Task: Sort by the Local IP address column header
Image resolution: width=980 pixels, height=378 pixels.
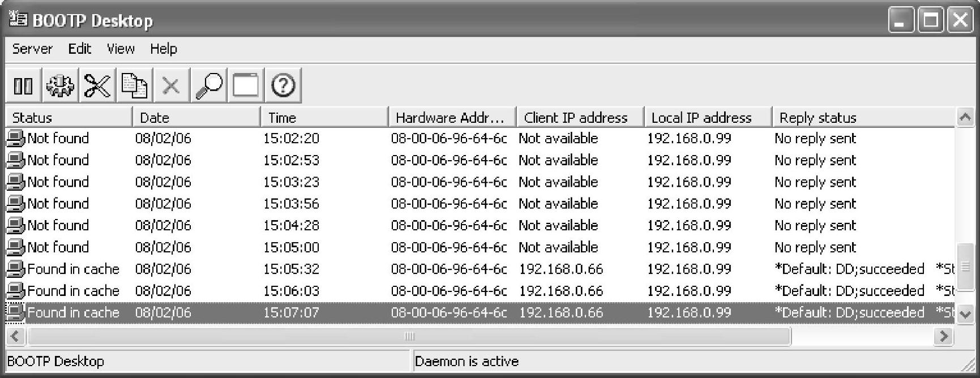Action: click(x=708, y=117)
